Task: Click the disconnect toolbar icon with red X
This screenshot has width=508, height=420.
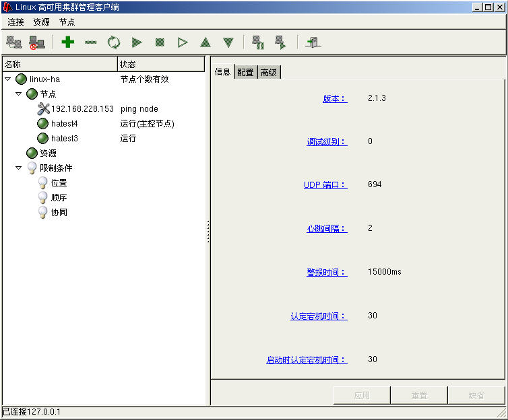Action: pyautogui.click(x=36, y=42)
